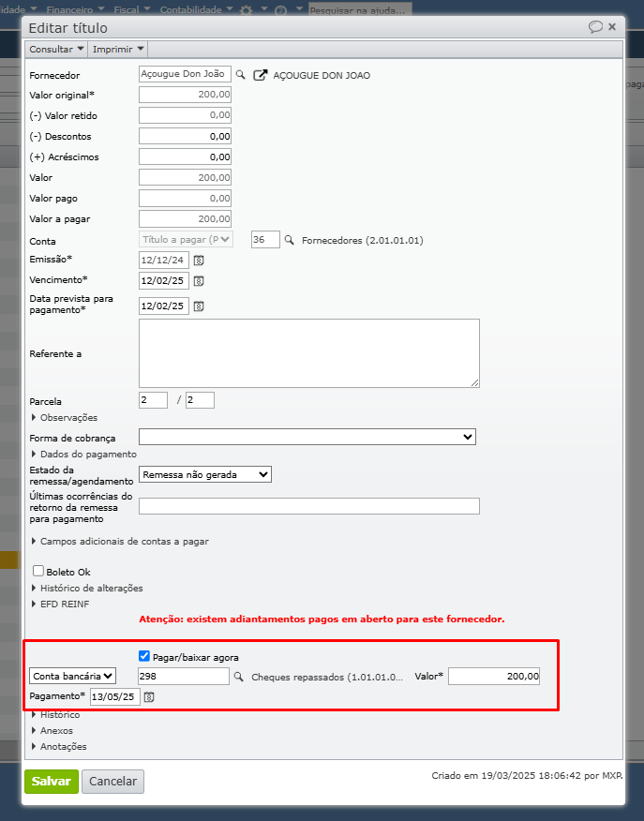Open the settings gear menu in top bar

[x=247, y=10]
